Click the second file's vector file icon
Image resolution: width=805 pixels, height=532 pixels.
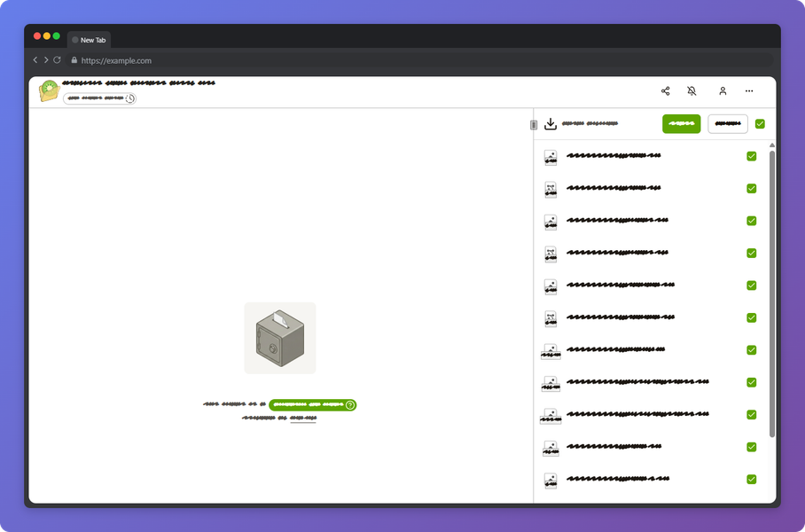(x=551, y=190)
